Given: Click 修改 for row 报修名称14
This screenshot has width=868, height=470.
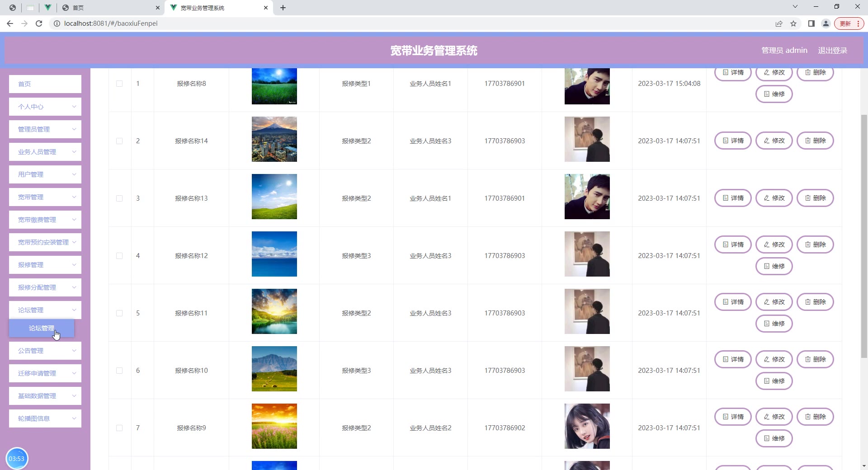Looking at the screenshot, I should tap(774, 141).
